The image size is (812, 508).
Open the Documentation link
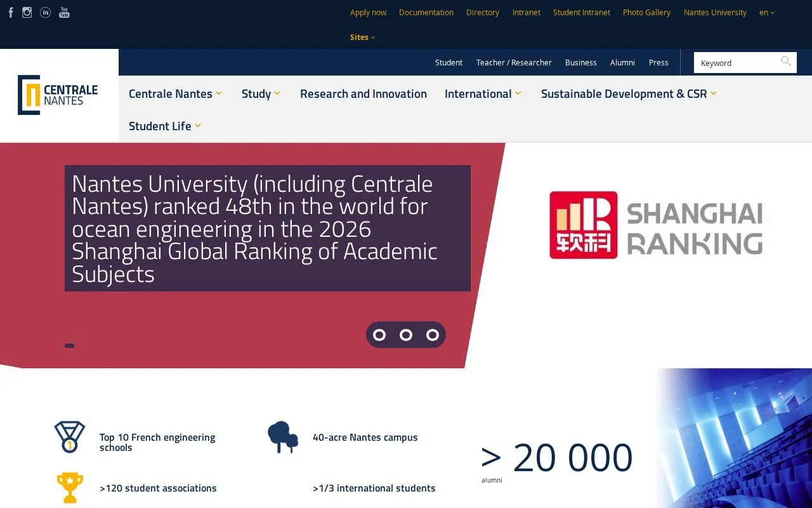tap(426, 13)
